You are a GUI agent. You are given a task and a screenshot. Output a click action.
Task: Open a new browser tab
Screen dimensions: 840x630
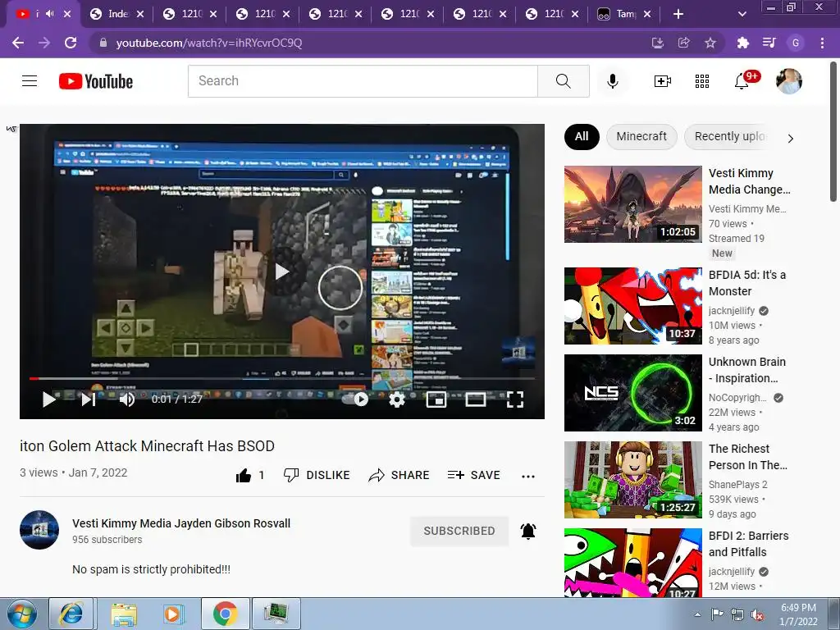(678, 14)
